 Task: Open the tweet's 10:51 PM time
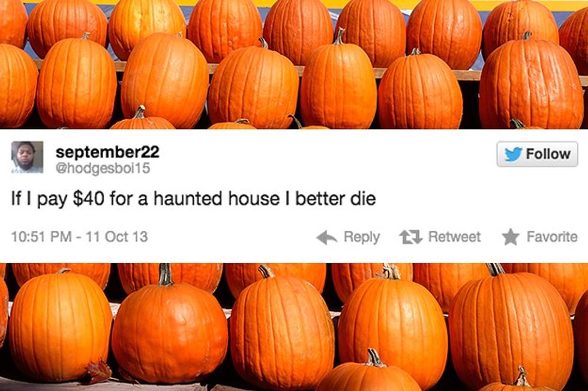point(41,237)
